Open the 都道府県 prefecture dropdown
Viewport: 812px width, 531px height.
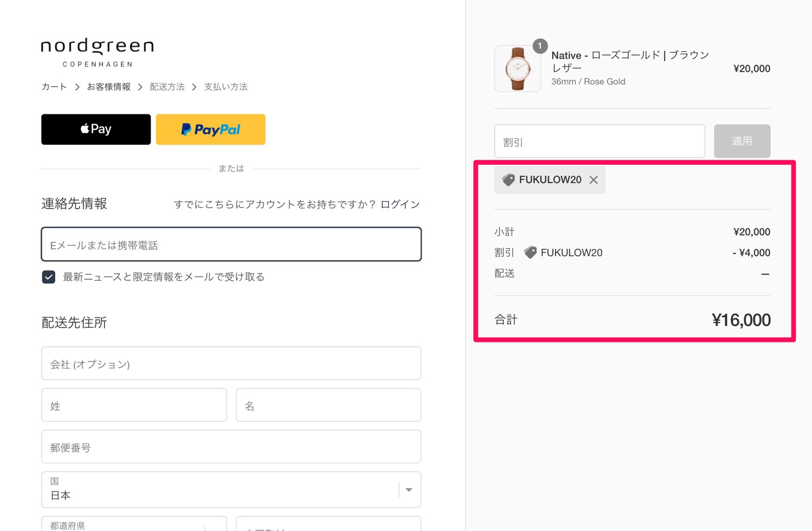[134, 524]
